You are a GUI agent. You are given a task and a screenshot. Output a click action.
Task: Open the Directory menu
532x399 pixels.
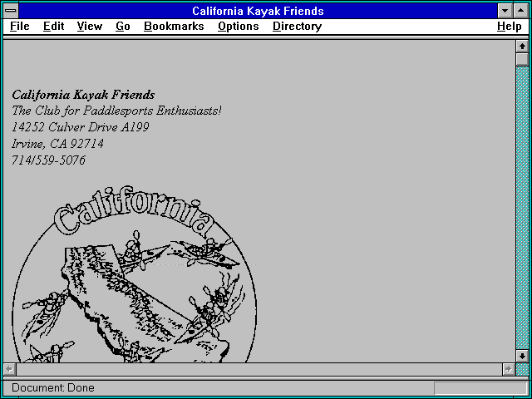point(298,27)
